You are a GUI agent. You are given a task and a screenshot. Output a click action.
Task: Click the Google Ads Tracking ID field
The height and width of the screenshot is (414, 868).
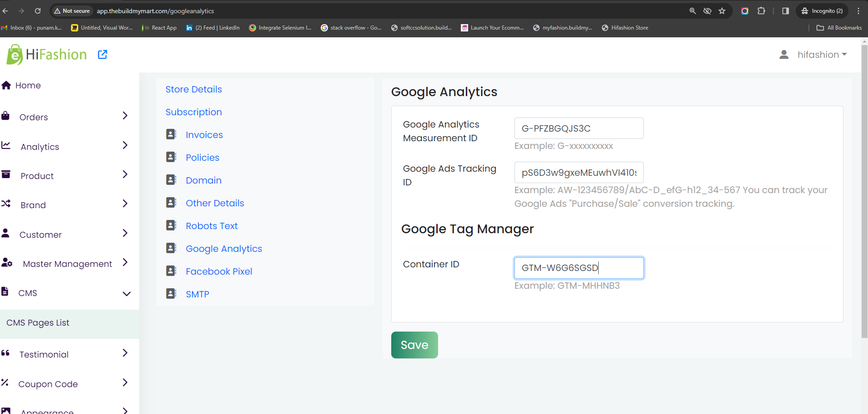(x=579, y=173)
